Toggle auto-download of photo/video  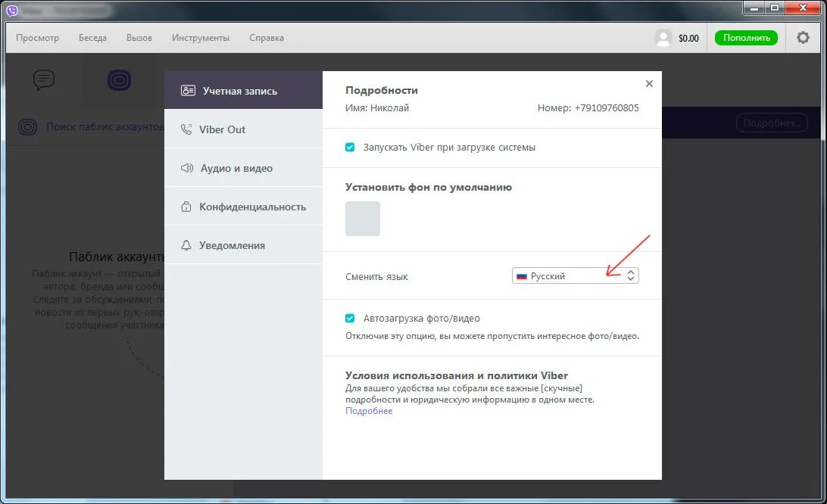[350, 318]
